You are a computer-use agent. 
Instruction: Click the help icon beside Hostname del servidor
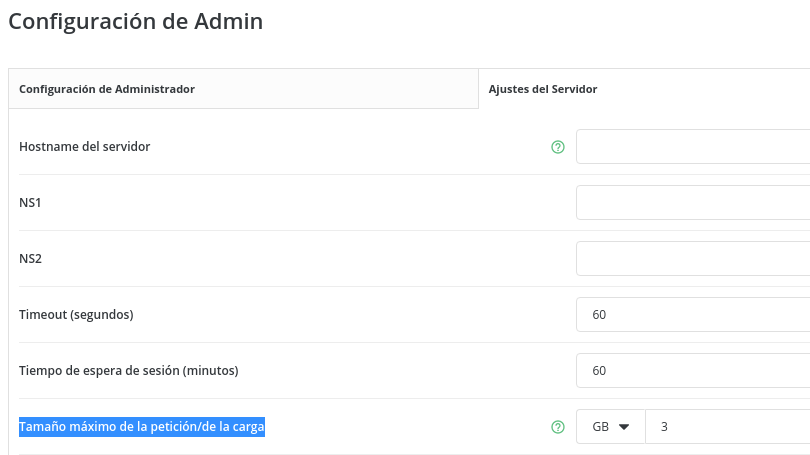(x=558, y=147)
